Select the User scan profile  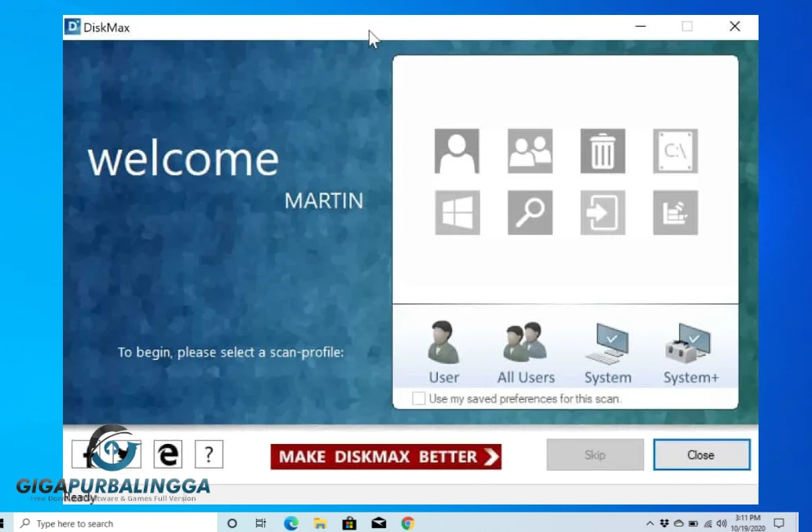(x=444, y=352)
